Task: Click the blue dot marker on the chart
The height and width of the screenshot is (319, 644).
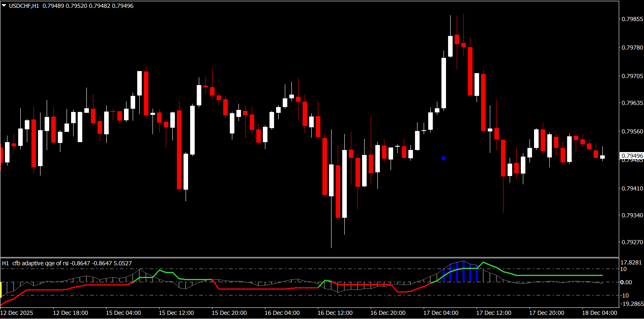Action: pyautogui.click(x=444, y=158)
